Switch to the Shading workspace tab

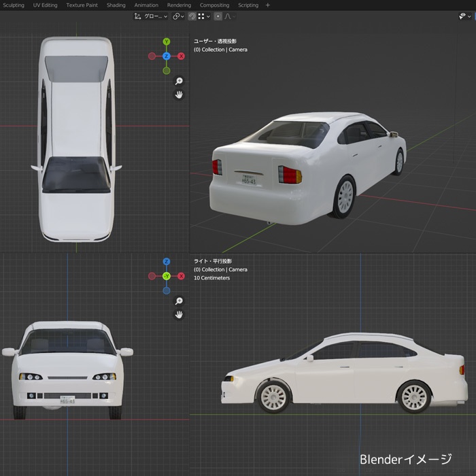coord(116,5)
